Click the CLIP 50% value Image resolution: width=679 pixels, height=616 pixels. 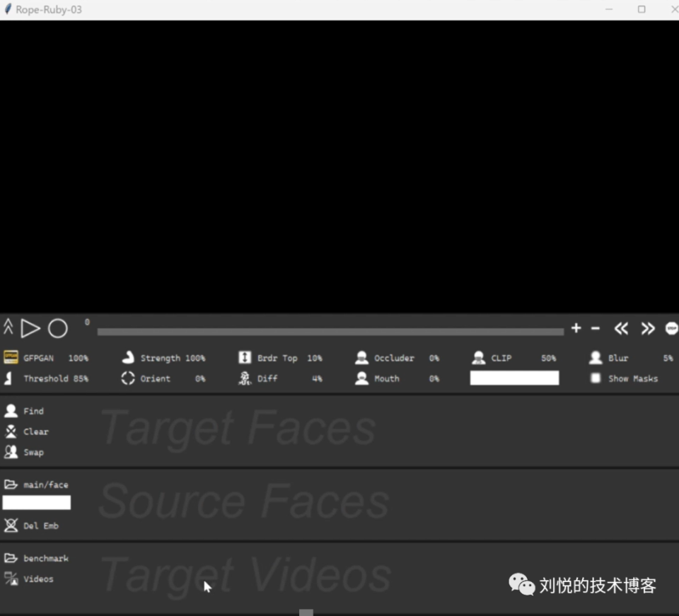pyautogui.click(x=549, y=358)
